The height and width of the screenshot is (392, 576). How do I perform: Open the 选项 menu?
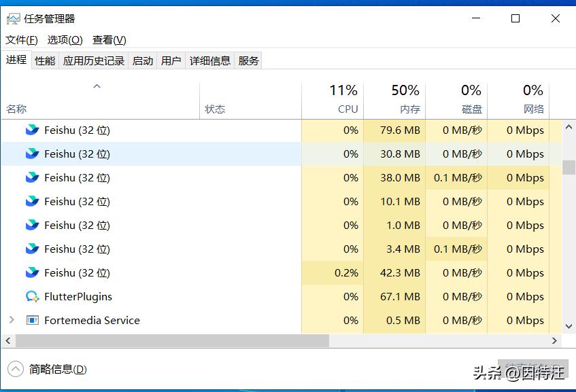[x=63, y=39]
